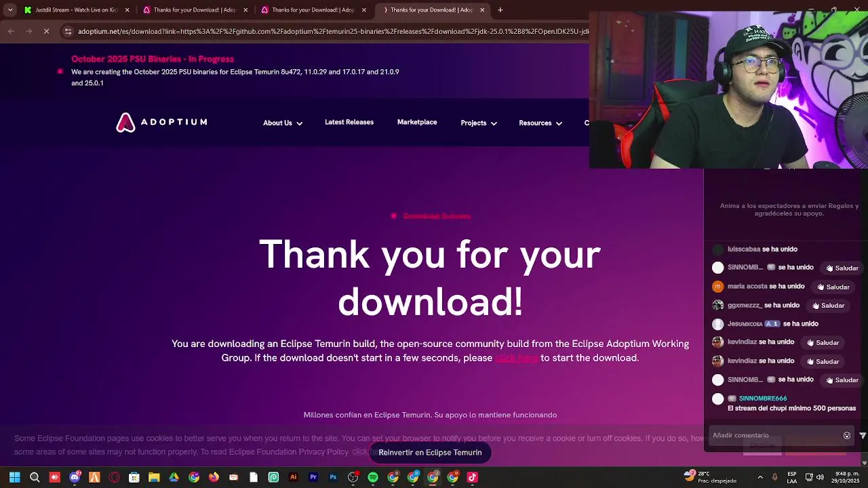Click the send comment arrow icon

863,435
